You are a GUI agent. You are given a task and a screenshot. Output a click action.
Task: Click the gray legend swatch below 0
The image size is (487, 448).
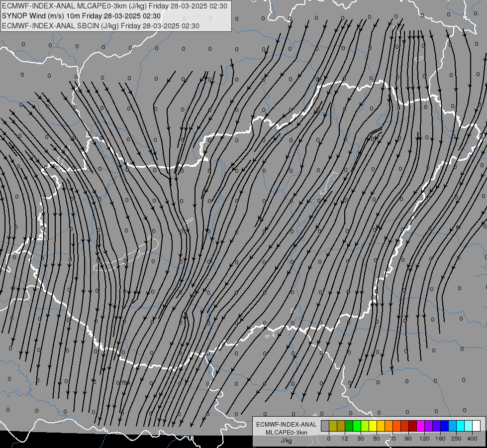pyautogui.click(x=325, y=426)
